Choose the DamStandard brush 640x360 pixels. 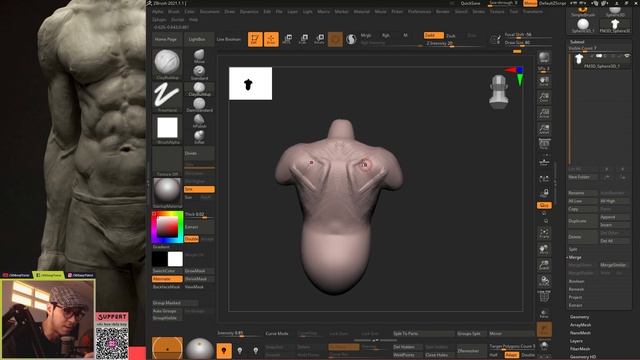pos(199,105)
